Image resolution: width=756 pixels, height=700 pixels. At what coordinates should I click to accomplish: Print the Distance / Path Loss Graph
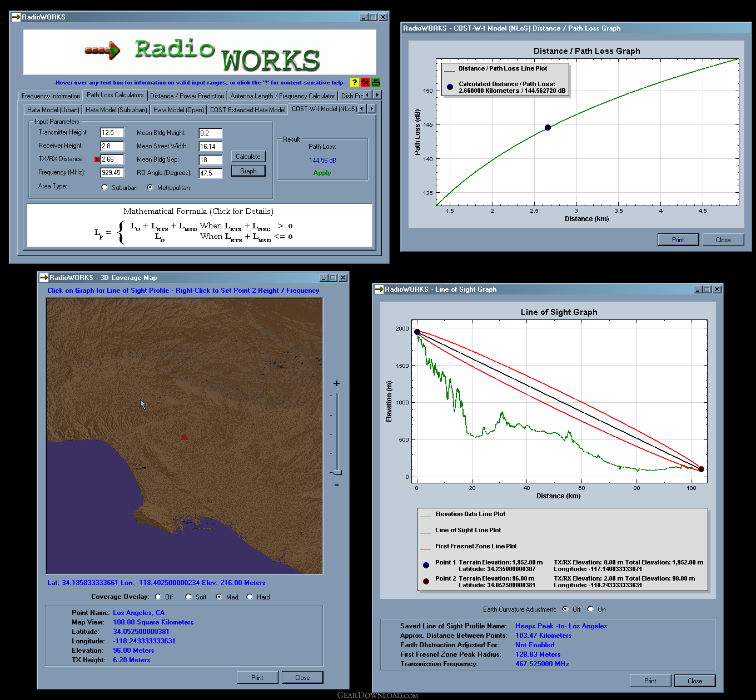678,240
